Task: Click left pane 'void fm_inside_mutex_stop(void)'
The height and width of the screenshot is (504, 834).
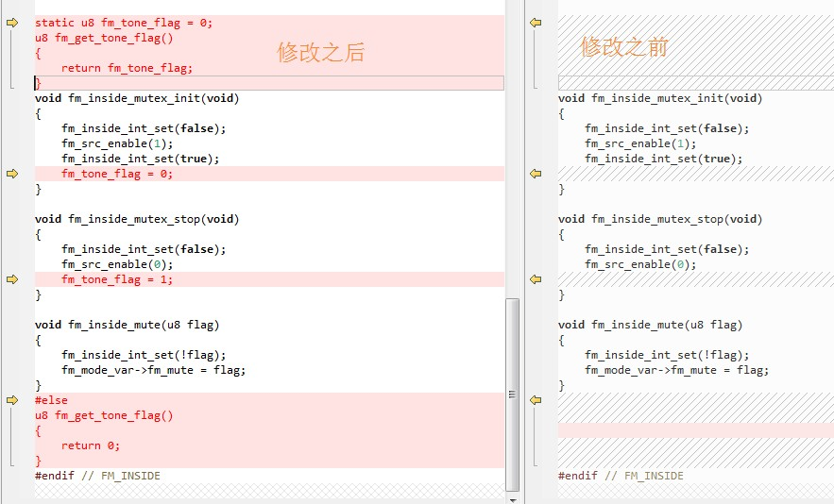Action: point(137,219)
